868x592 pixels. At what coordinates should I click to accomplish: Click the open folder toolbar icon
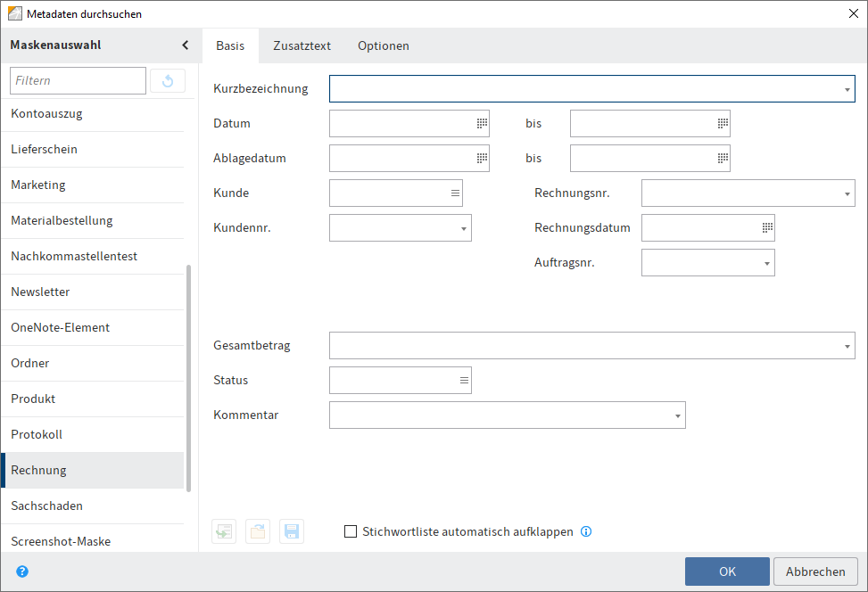click(258, 531)
